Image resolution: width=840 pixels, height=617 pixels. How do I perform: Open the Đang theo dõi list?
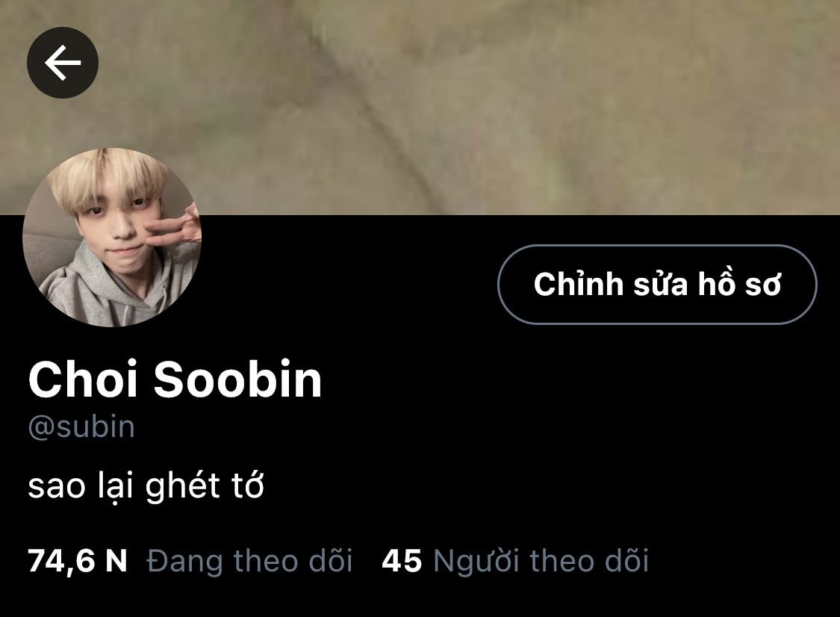249,561
